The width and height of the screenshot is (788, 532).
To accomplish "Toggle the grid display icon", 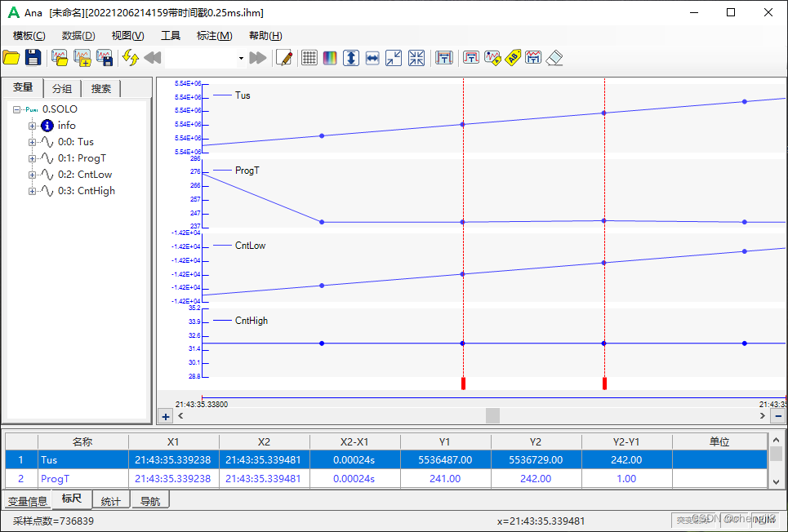I will click(x=309, y=58).
